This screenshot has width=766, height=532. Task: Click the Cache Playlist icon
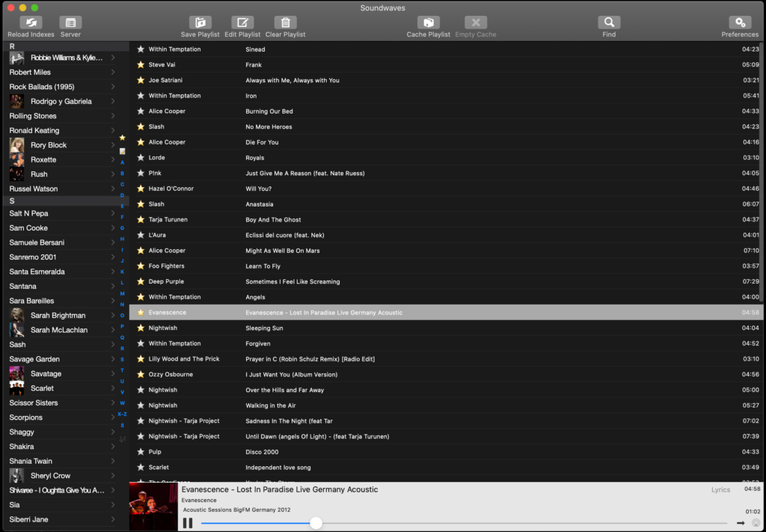coord(428,23)
